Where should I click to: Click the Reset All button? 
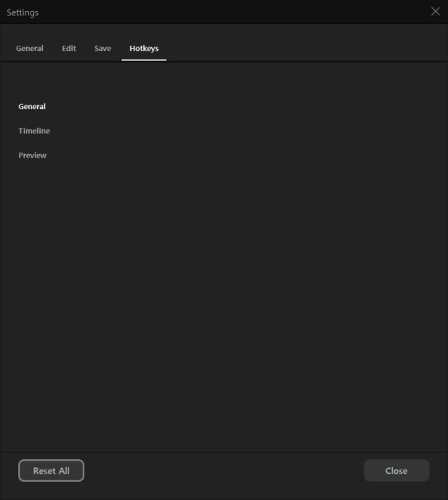[x=51, y=471]
